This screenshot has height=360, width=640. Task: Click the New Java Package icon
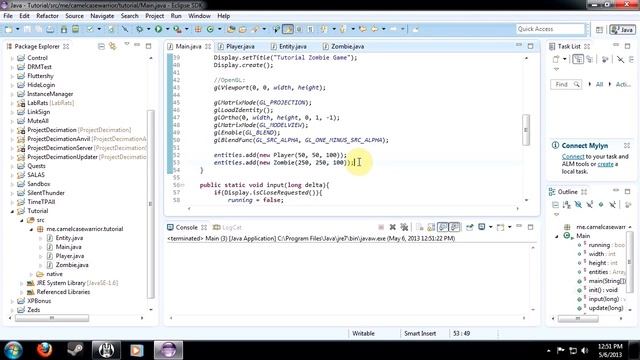198,29
